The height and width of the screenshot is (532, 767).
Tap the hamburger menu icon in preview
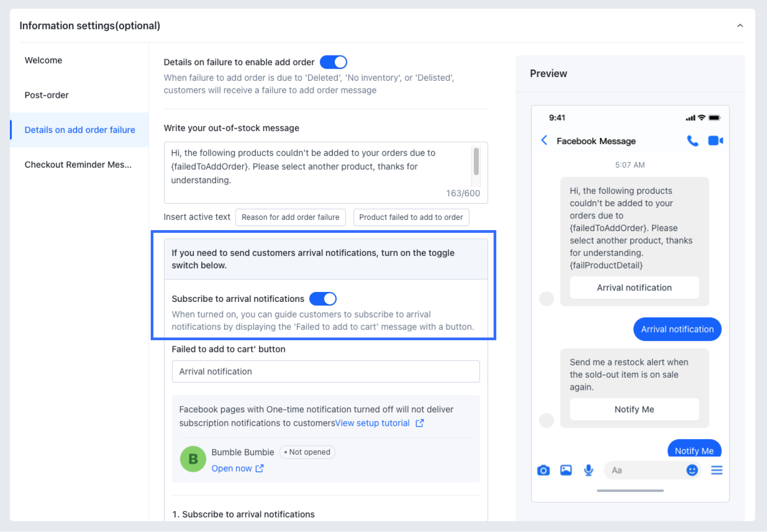716,471
